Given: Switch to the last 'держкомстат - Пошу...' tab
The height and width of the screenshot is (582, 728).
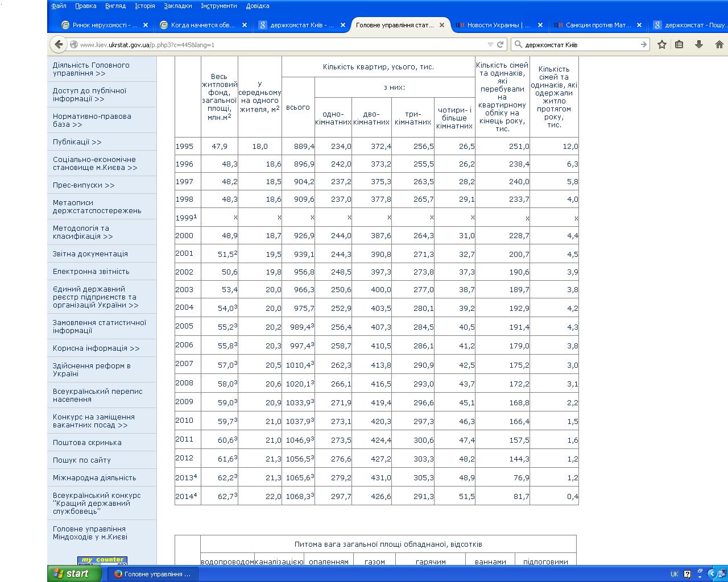Looking at the screenshot, I should click(x=689, y=25).
